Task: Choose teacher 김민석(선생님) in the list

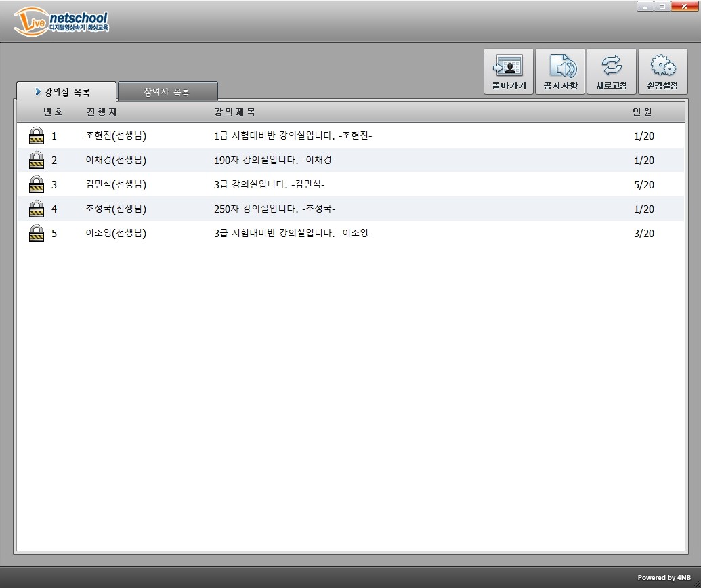Action: 116,185
